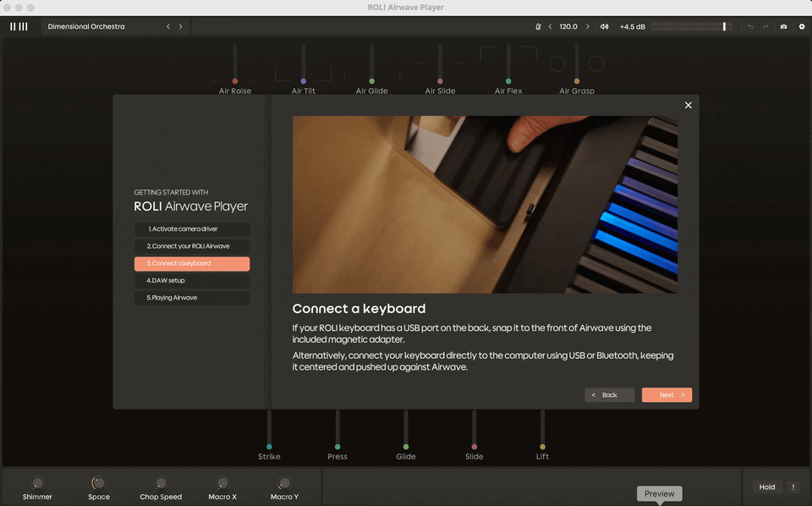Adjust the Press slider

[x=337, y=430]
